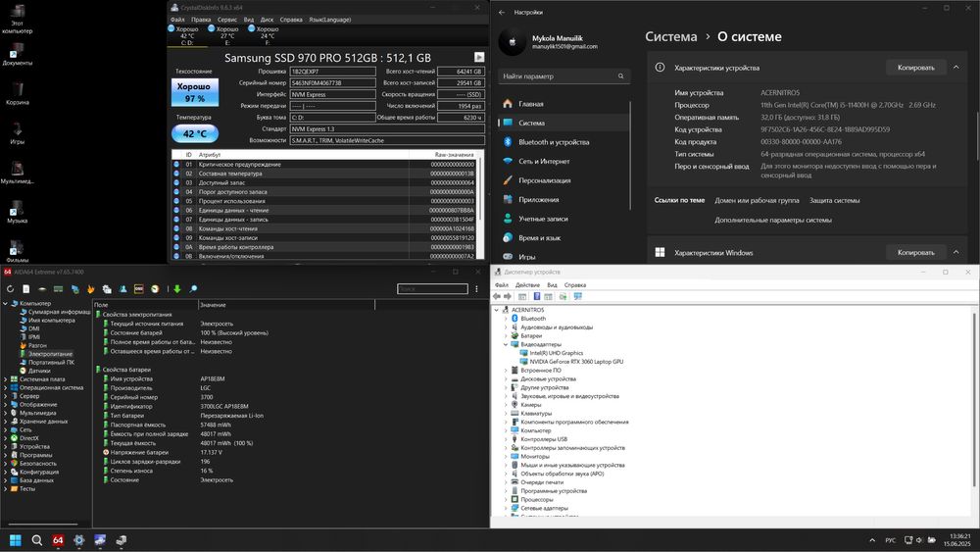Click the AIDA64 sensor gauge toolbar icon
980x552 pixels.
click(155, 289)
